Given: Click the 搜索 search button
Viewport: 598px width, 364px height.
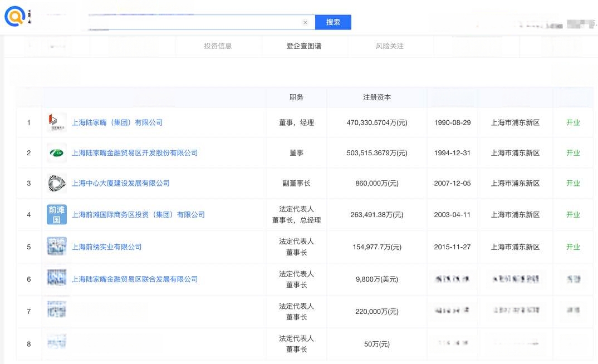Looking at the screenshot, I should pyautogui.click(x=333, y=22).
